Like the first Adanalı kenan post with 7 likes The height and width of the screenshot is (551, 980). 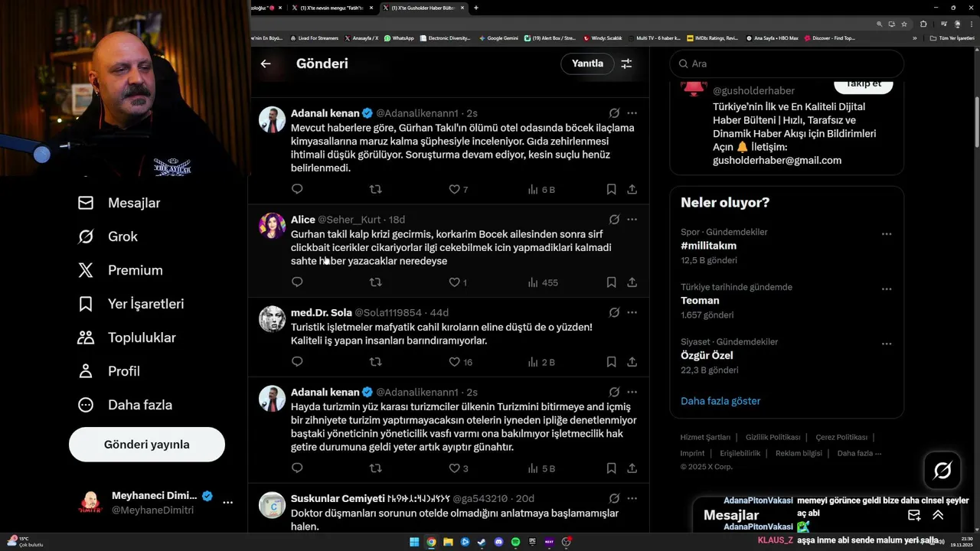458,189
